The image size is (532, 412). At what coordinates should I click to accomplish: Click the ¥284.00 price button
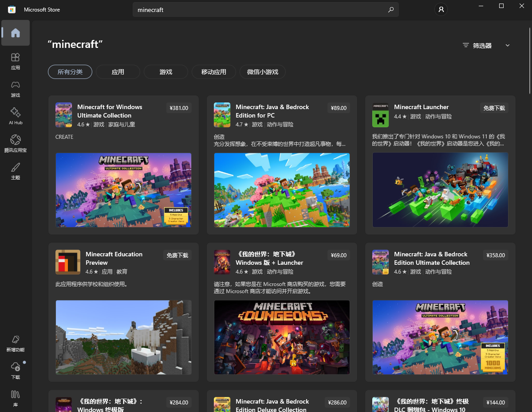point(179,402)
